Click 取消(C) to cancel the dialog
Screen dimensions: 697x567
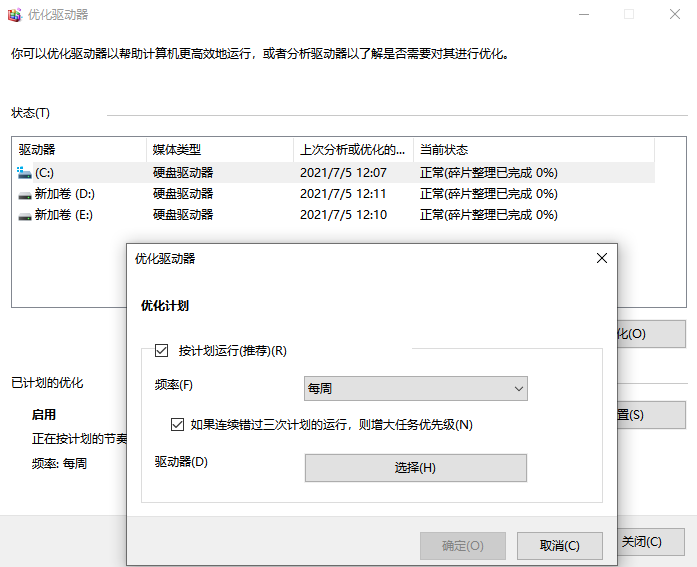tap(559, 546)
